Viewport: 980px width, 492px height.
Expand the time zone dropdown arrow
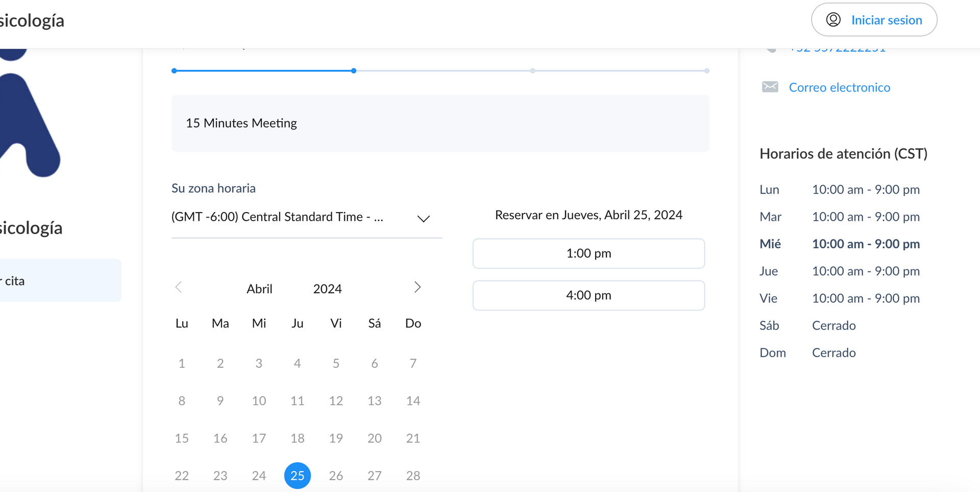point(423,219)
